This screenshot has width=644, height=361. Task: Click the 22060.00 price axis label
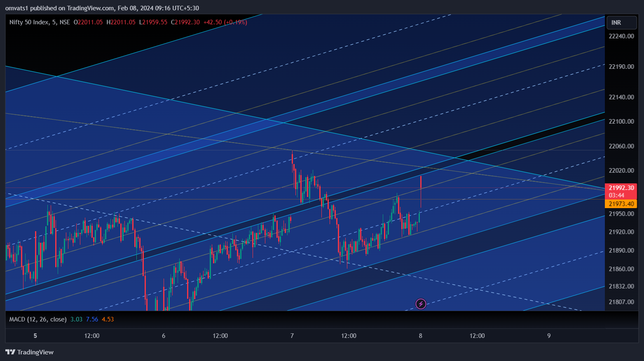pos(621,146)
